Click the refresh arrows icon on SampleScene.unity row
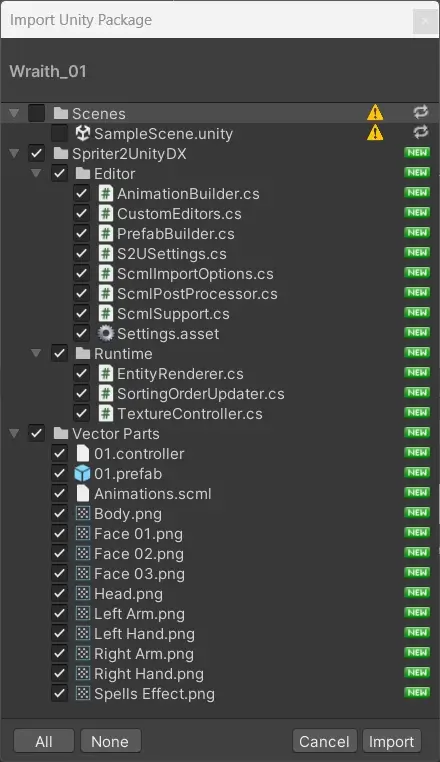 pyautogui.click(x=421, y=132)
